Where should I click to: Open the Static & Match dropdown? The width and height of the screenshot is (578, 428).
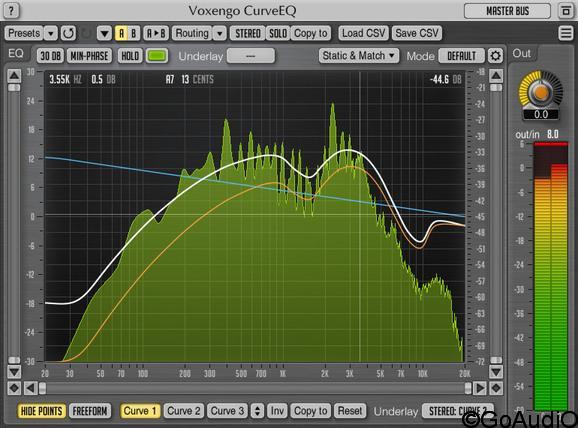tap(358, 56)
